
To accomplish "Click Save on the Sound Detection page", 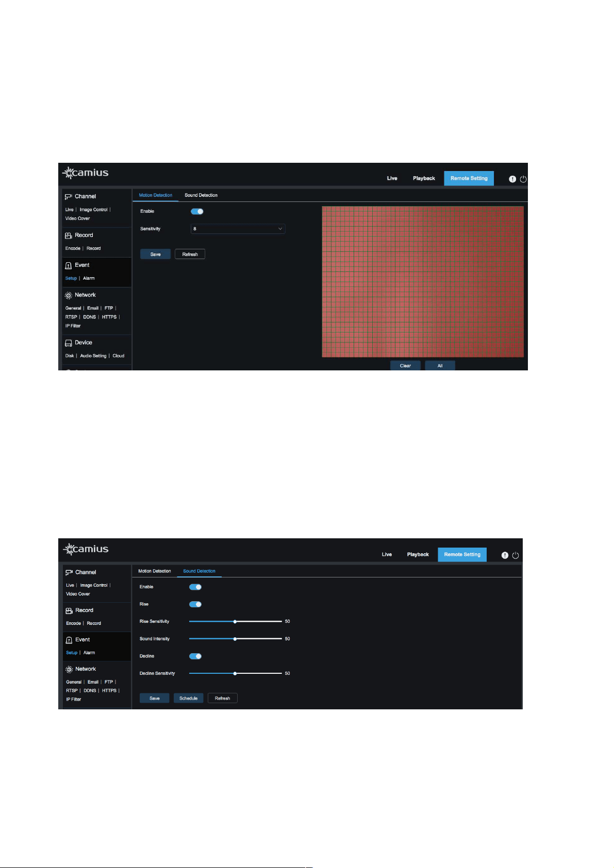I will coord(155,699).
